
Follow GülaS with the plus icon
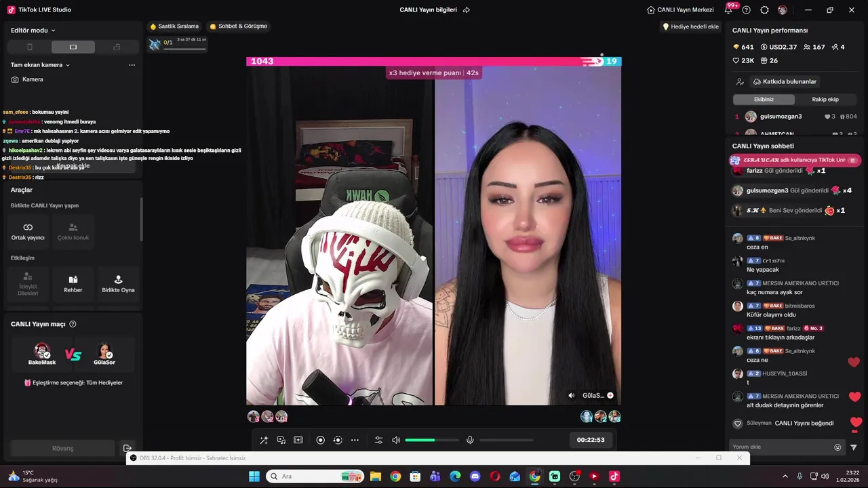tap(610, 396)
